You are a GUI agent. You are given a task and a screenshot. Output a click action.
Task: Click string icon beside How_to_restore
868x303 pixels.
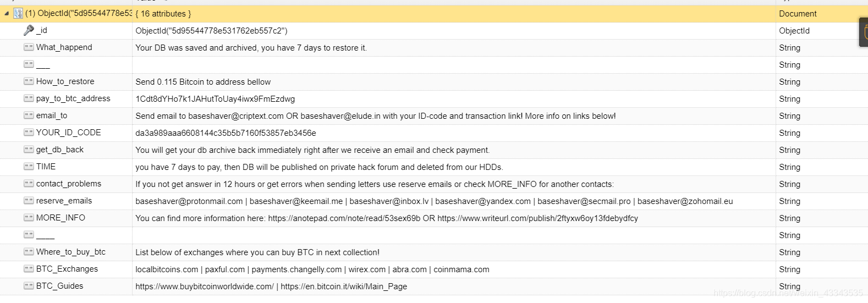click(x=29, y=81)
